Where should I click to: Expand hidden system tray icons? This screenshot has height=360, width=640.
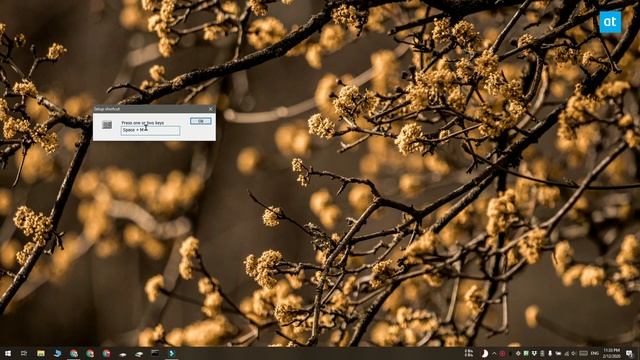click(494, 353)
